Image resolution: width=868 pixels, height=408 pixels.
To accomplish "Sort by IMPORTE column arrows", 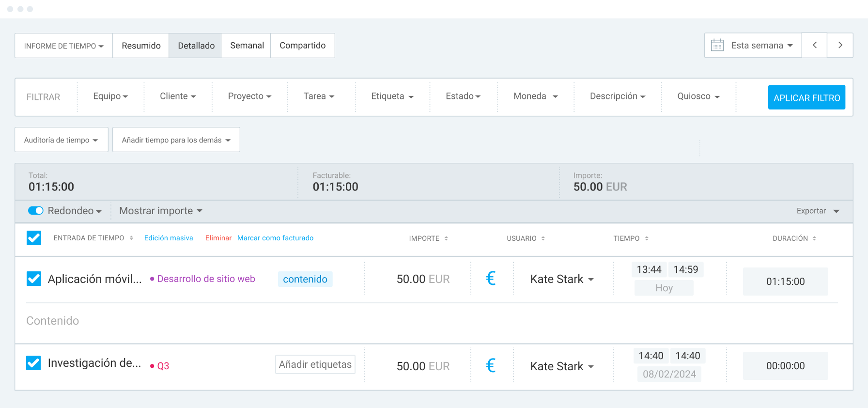I will click(446, 238).
